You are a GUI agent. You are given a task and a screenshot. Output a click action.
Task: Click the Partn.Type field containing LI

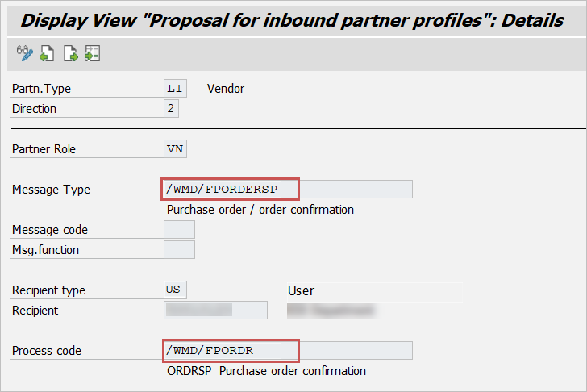click(x=174, y=89)
